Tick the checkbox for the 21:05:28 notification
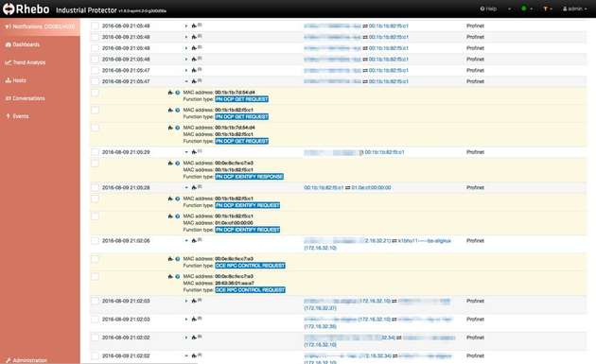Screen dimensions: 596x364 [x=95, y=187]
